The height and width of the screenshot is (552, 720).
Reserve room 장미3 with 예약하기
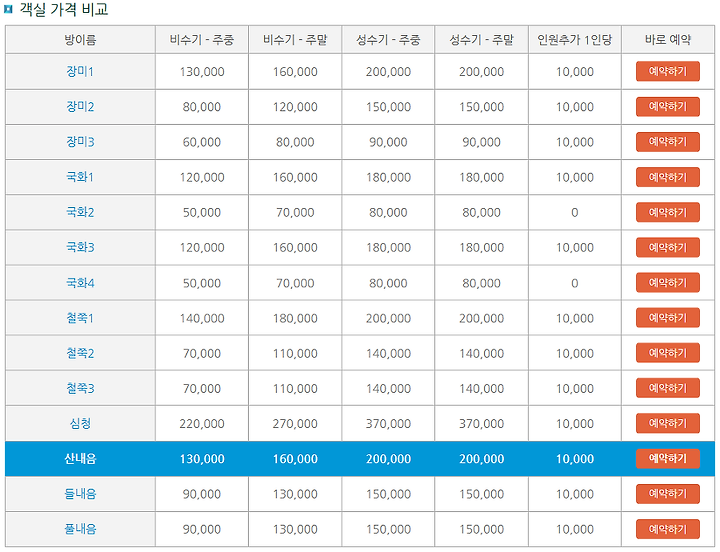click(668, 141)
